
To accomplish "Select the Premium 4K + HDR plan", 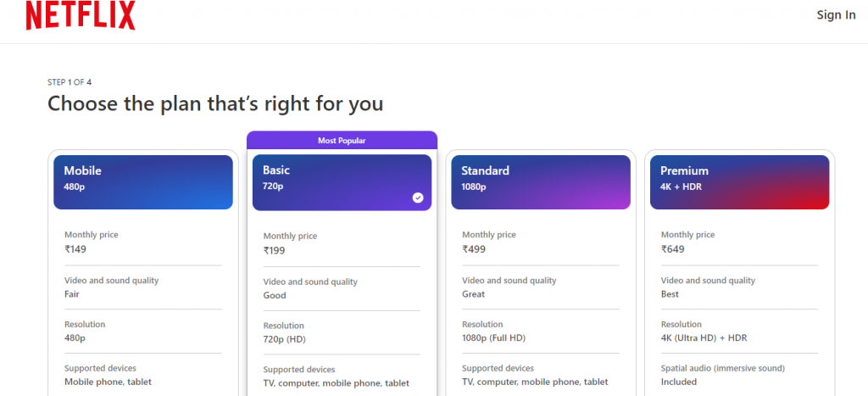I will 739,181.
